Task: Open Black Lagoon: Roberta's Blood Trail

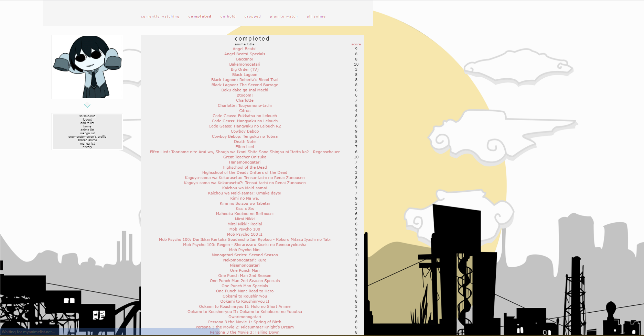Action: (x=245, y=80)
